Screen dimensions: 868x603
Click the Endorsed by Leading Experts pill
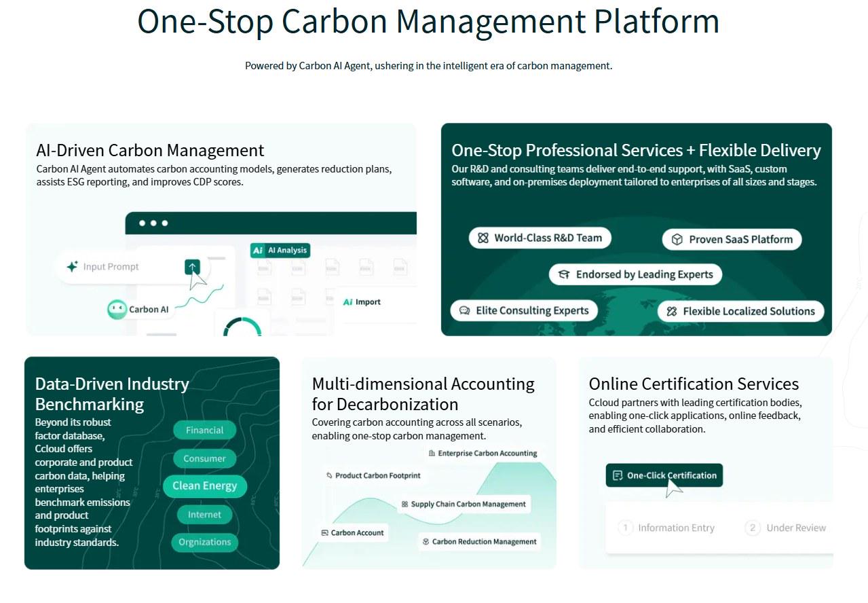[636, 274]
